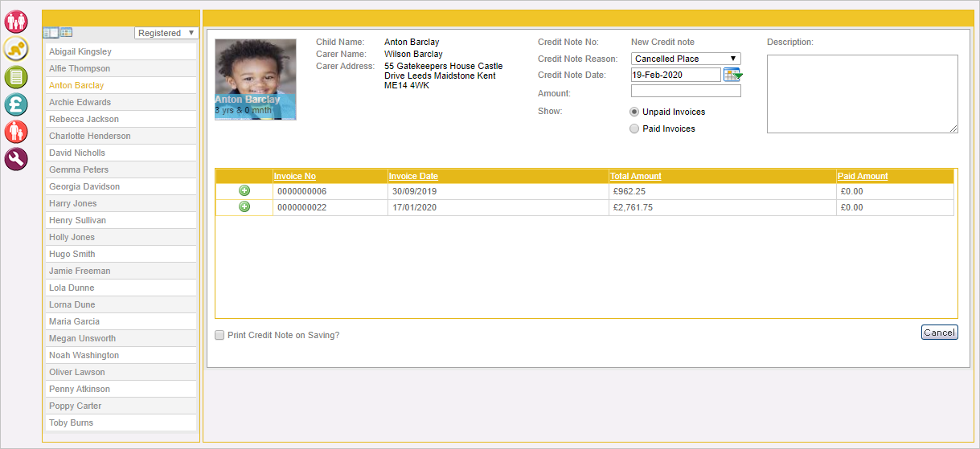The image size is (980, 449).
Task: Select Paid Invoices radio button
Action: tap(634, 129)
